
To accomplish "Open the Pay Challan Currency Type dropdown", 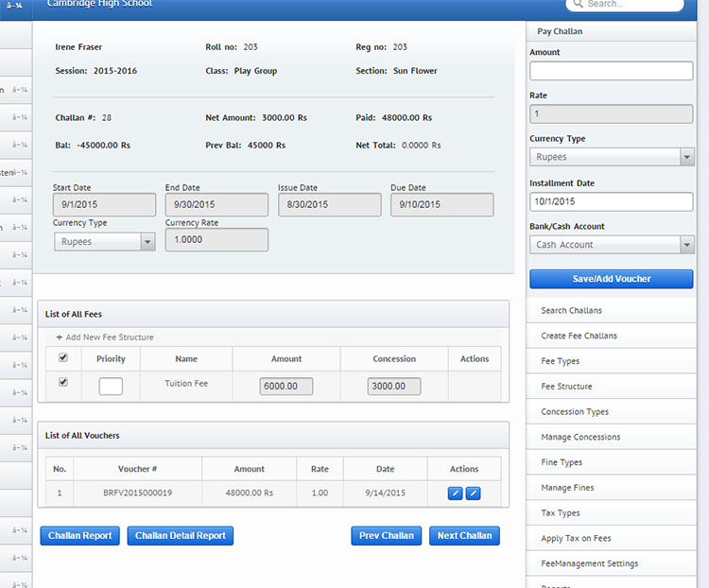I will pyautogui.click(x=612, y=157).
